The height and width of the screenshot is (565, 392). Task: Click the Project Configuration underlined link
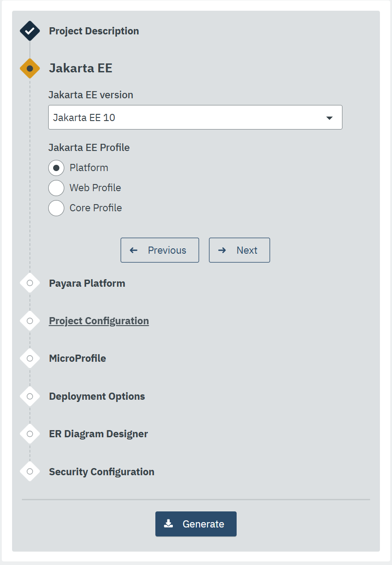pyautogui.click(x=99, y=321)
